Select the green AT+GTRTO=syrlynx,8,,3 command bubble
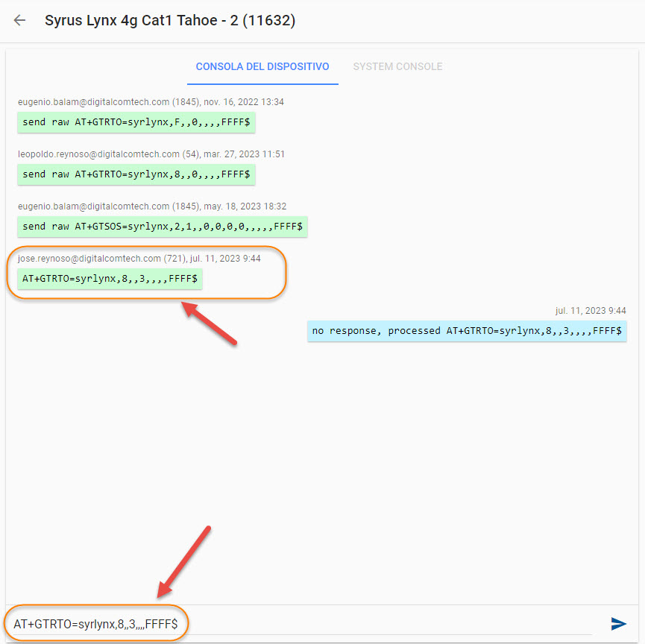 click(110, 278)
